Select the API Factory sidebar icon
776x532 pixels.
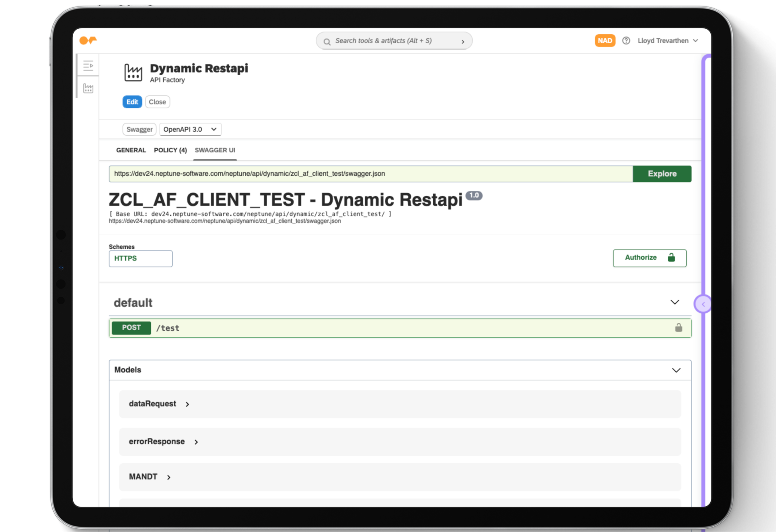coord(88,88)
